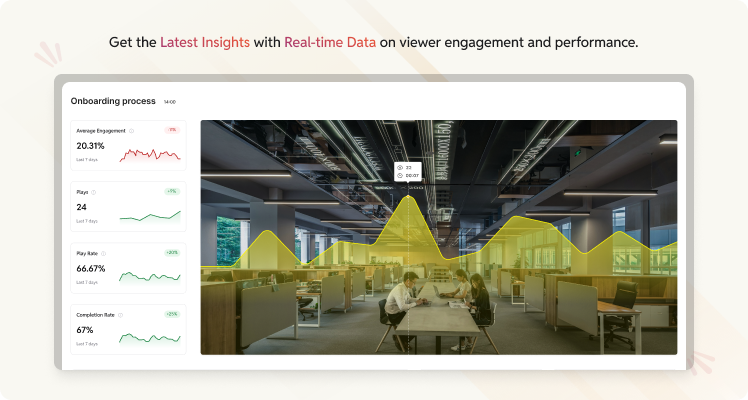Click the views eye icon in tooltip

point(400,168)
